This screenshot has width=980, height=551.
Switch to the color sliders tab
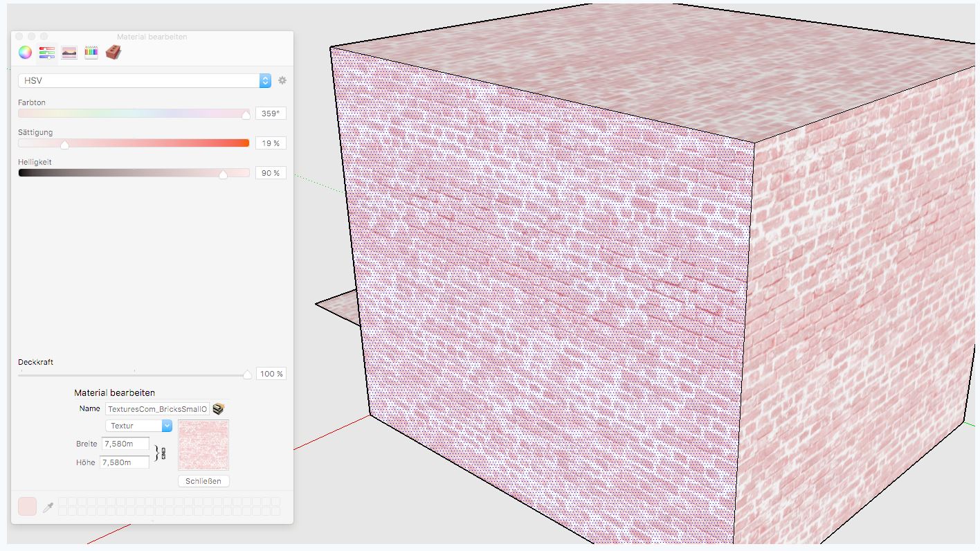pyautogui.click(x=47, y=53)
